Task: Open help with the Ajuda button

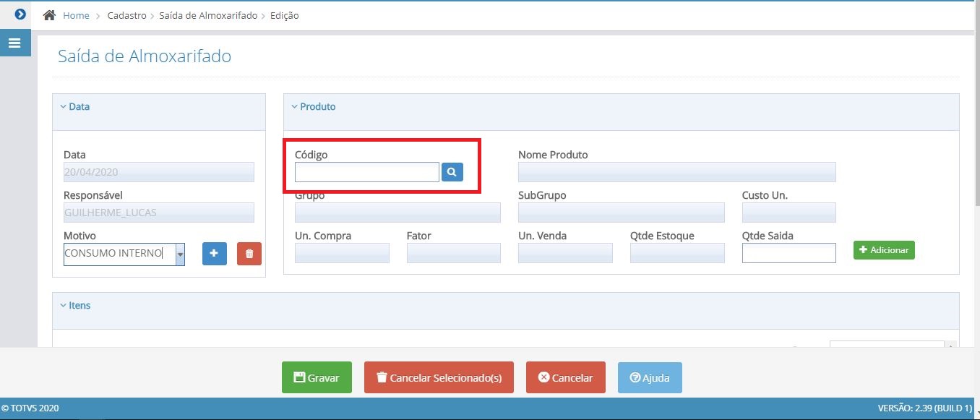Action: 650,377
